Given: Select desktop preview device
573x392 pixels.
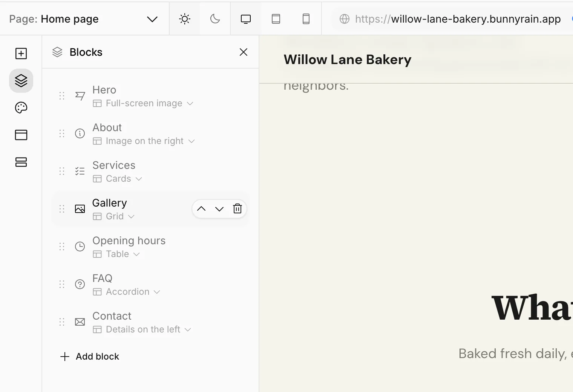Looking at the screenshot, I should point(246,19).
